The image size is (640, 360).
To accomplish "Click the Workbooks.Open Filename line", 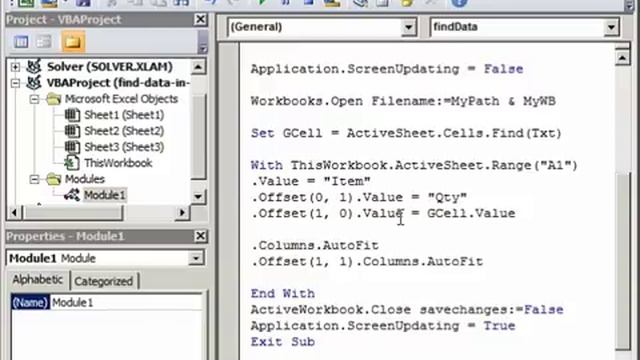I will tap(403, 101).
